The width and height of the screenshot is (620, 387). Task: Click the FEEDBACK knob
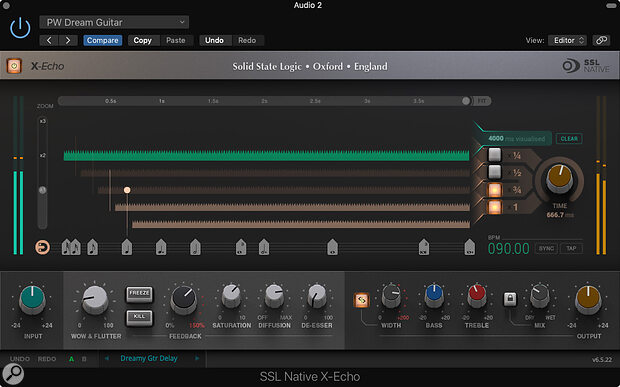point(183,300)
